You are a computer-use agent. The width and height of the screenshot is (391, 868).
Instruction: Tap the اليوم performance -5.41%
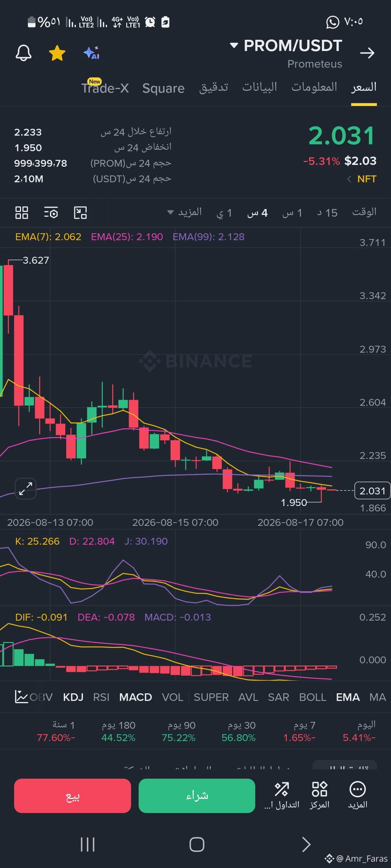tap(359, 731)
